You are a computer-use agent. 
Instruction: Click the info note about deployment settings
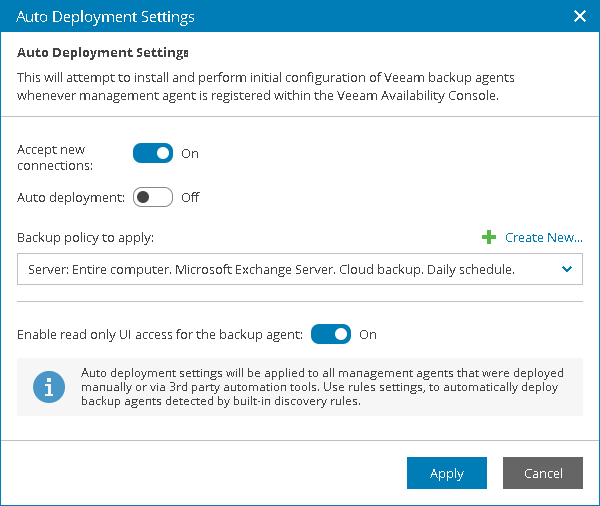[x=320, y=387]
